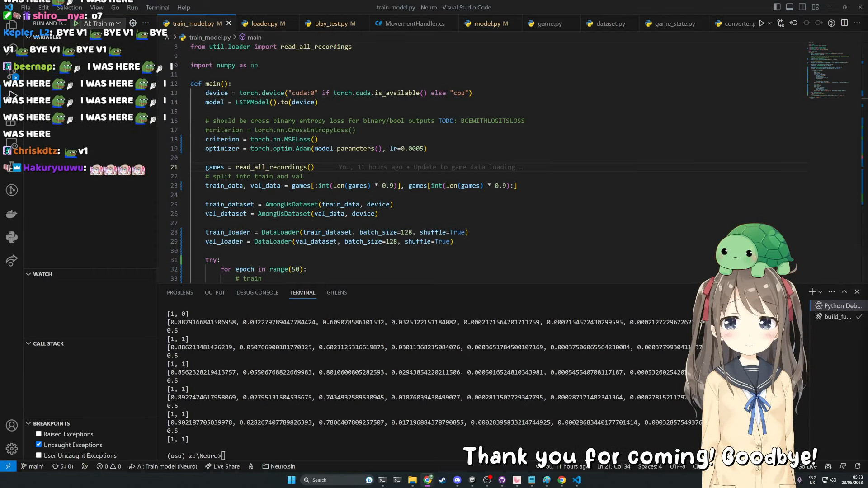
Task: Switch to the DEBUG CONSOLE panel tab
Action: pos(257,292)
